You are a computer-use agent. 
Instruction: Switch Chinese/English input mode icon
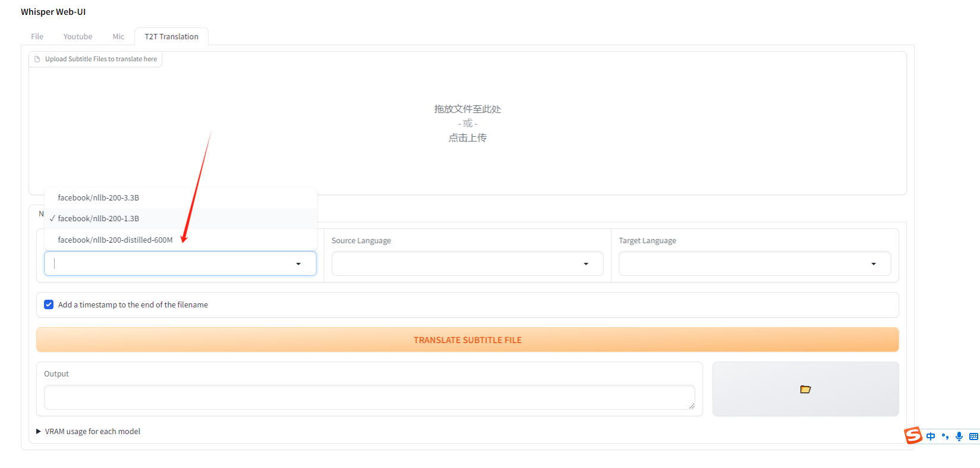point(931,436)
